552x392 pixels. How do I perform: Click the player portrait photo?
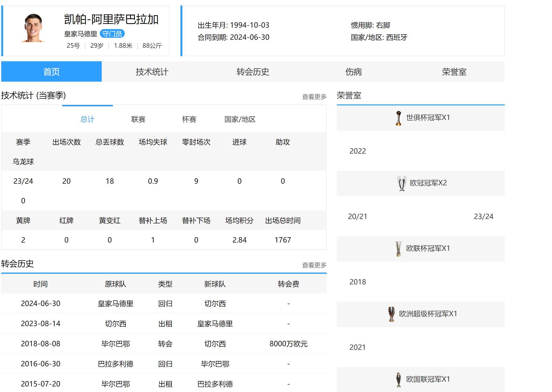[34, 28]
